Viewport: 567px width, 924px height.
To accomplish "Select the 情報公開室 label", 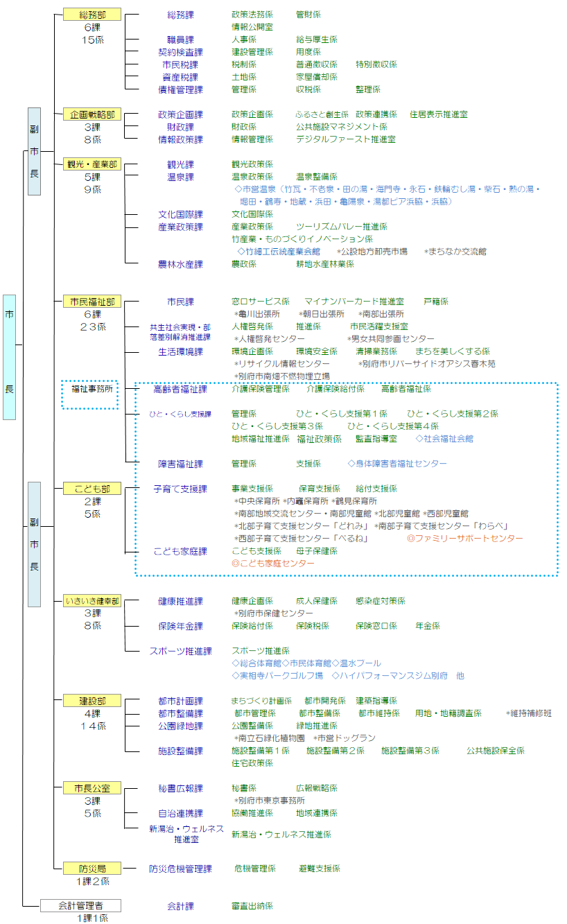I will pyautogui.click(x=252, y=27).
